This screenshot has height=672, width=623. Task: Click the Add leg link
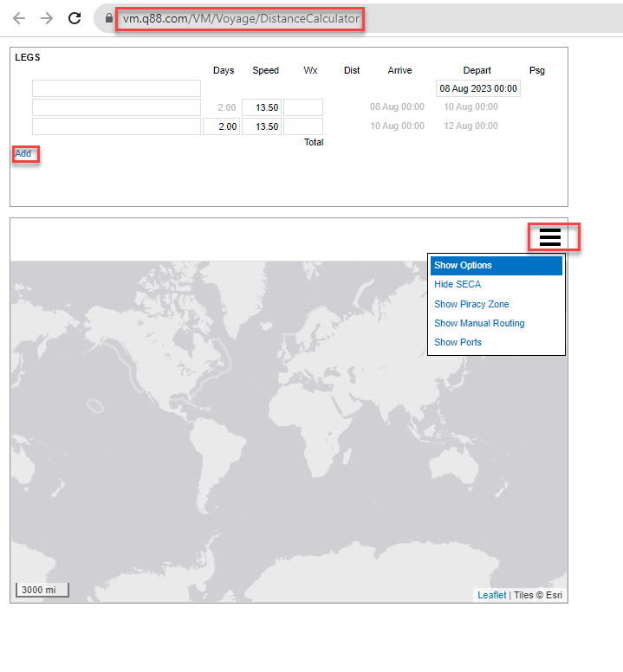pos(23,154)
